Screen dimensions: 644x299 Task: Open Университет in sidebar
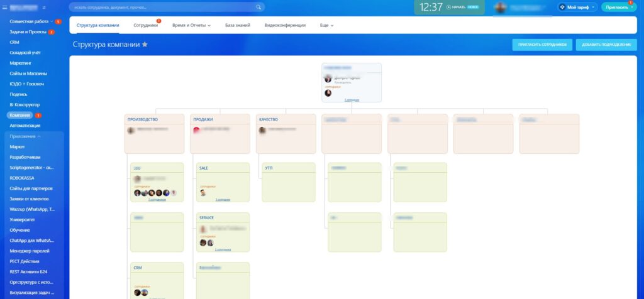coord(22,219)
